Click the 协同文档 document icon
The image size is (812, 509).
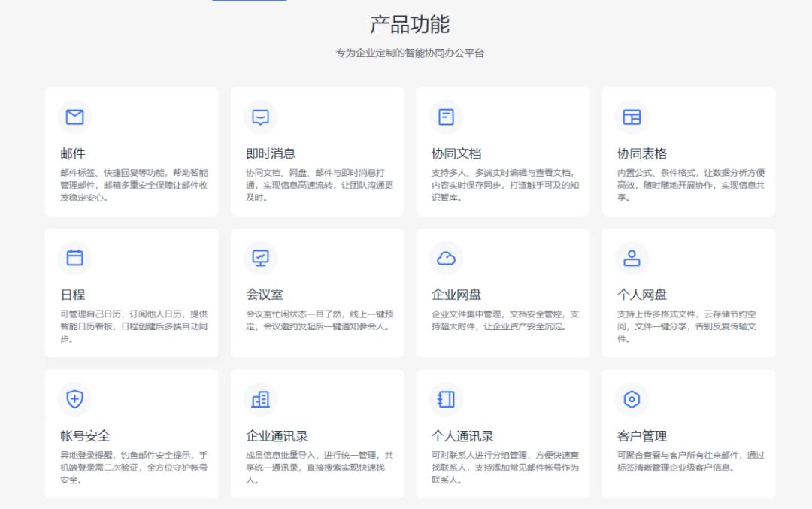coord(446,117)
